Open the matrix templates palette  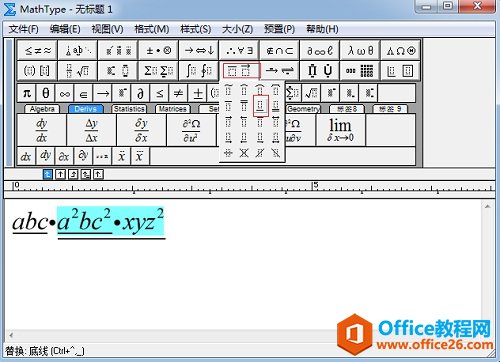click(360, 70)
